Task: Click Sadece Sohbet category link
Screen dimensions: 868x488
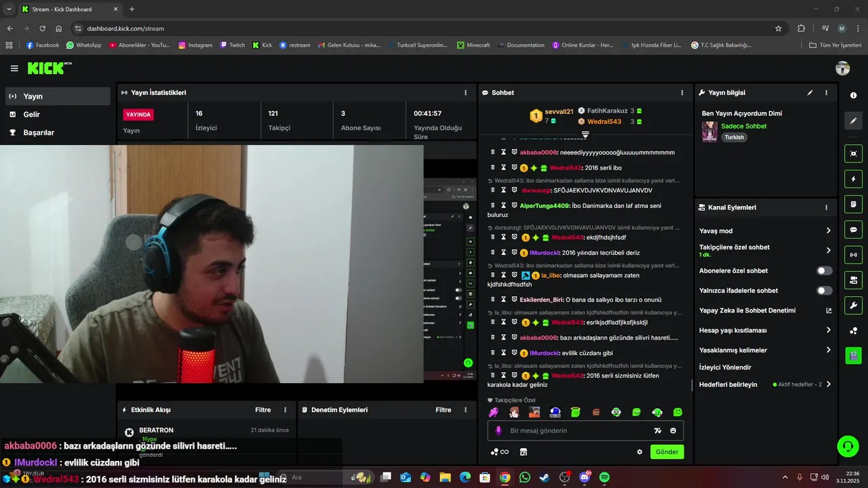Action: click(x=744, y=126)
